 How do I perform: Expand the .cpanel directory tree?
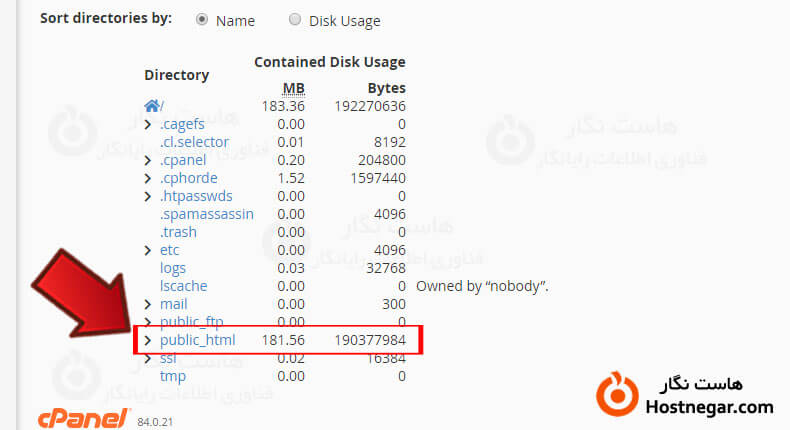(148, 160)
